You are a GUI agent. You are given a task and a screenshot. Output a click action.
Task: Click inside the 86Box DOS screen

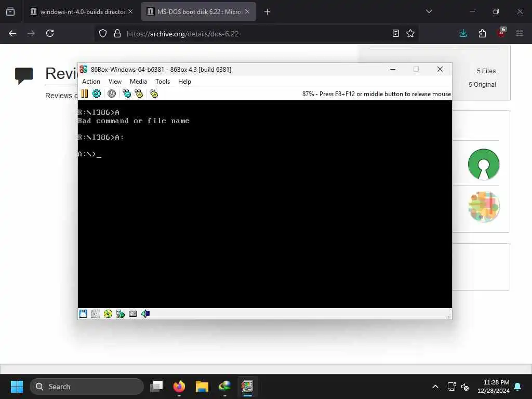(x=265, y=204)
